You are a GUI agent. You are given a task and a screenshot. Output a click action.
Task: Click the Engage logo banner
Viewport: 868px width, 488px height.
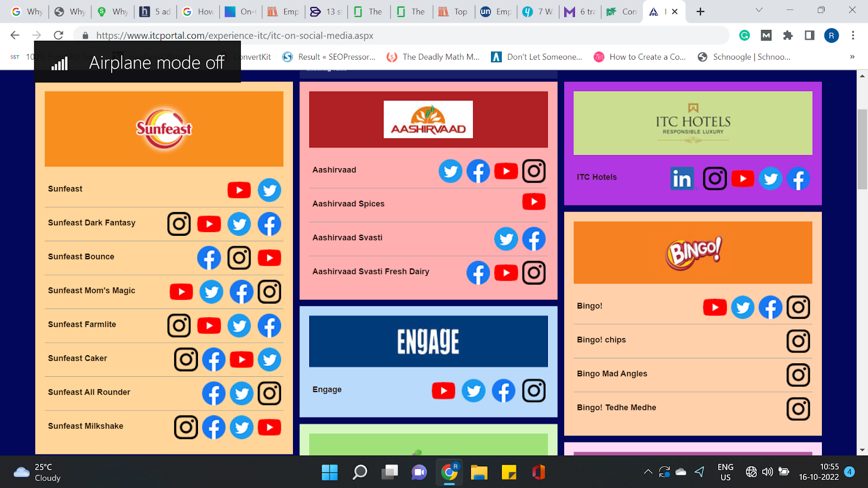(429, 342)
